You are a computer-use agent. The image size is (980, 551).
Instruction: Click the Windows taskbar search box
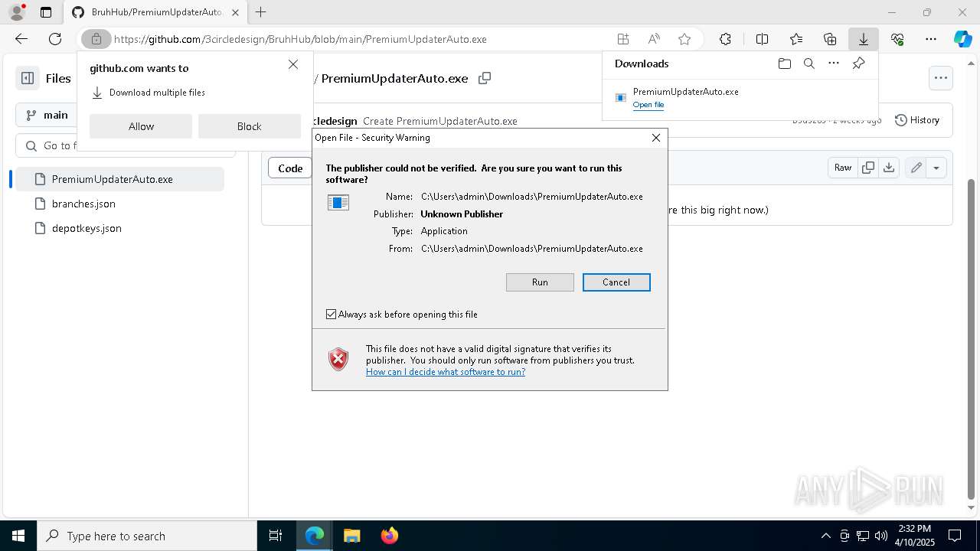pyautogui.click(x=147, y=536)
